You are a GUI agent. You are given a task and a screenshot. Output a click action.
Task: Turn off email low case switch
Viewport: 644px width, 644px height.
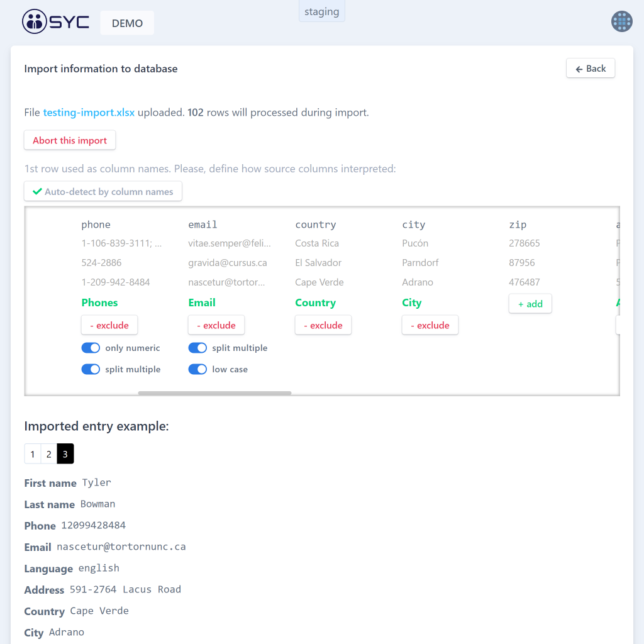[198, 369]
